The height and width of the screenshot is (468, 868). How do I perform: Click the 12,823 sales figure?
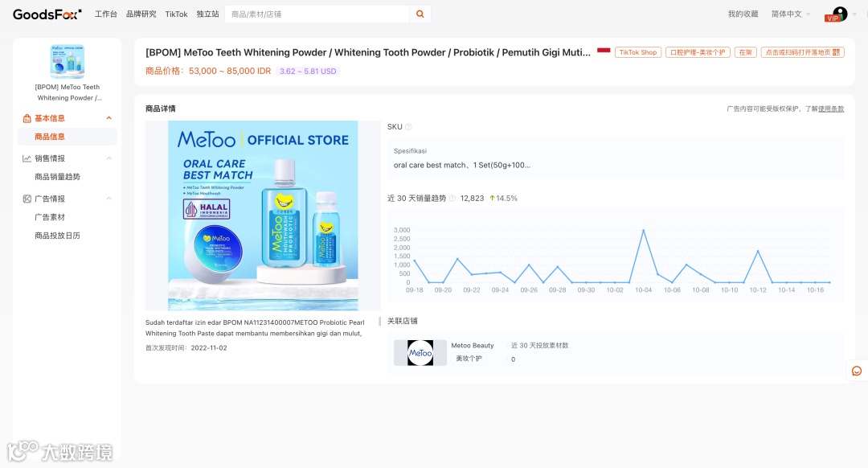pyautogui.click(x=473, y=199)
